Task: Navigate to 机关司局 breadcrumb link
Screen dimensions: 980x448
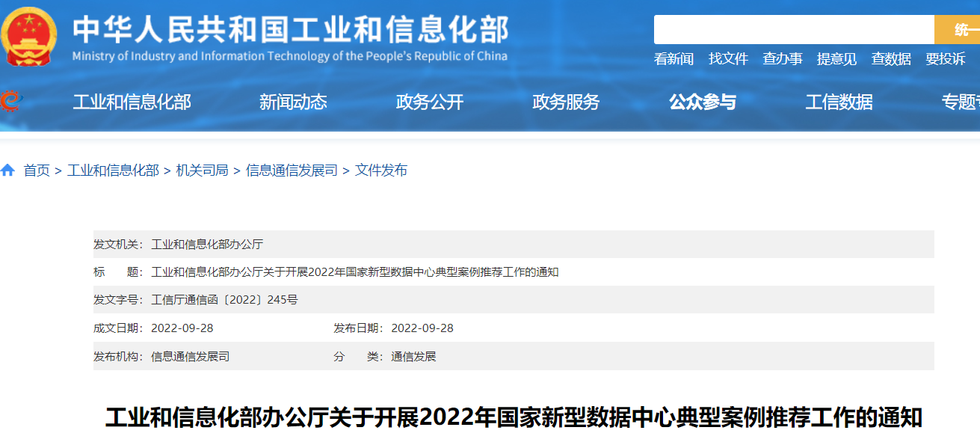Action: click(x=202, y=171)
